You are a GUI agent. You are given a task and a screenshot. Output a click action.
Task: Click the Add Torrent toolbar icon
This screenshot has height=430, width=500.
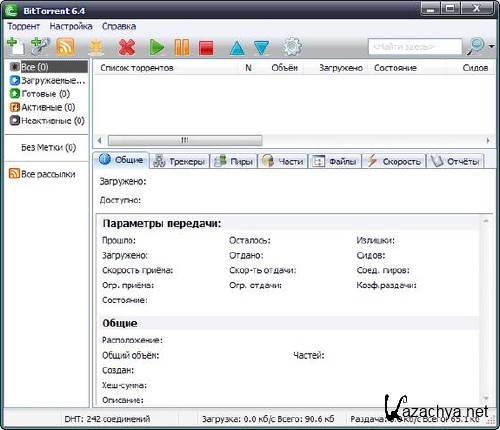pyautogui.click(x=16, y=46)
